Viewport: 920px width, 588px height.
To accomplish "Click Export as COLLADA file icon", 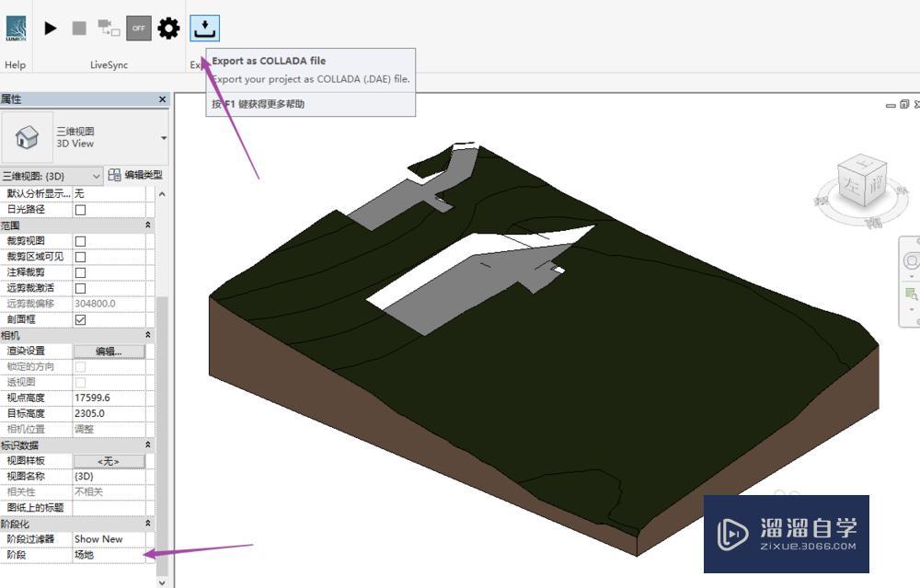I will (x=205, y=29).
